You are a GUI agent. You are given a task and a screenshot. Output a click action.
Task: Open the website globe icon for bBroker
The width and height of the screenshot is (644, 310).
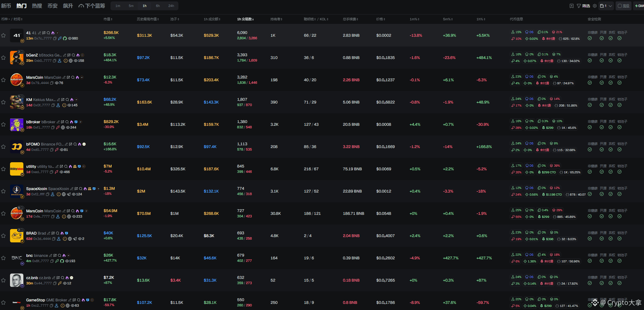click(63, 127)
